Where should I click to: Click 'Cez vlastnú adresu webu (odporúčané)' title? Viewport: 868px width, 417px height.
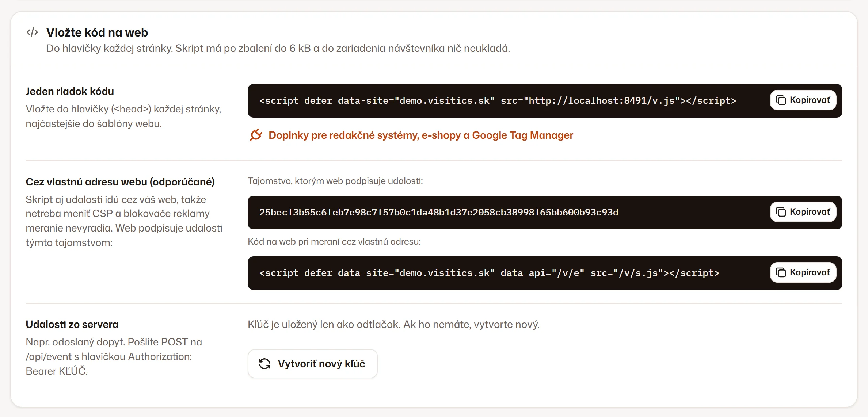click(120, 182)
